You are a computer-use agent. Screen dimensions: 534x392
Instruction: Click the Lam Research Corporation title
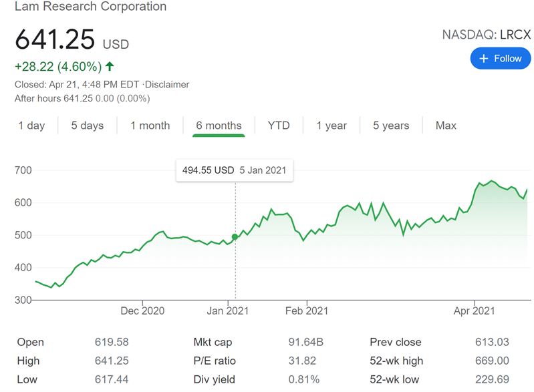pyautogui.click(x=91, y=7)
